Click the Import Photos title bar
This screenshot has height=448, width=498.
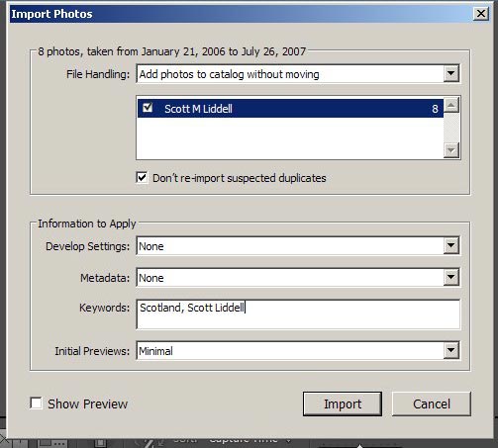coord(241,14)
